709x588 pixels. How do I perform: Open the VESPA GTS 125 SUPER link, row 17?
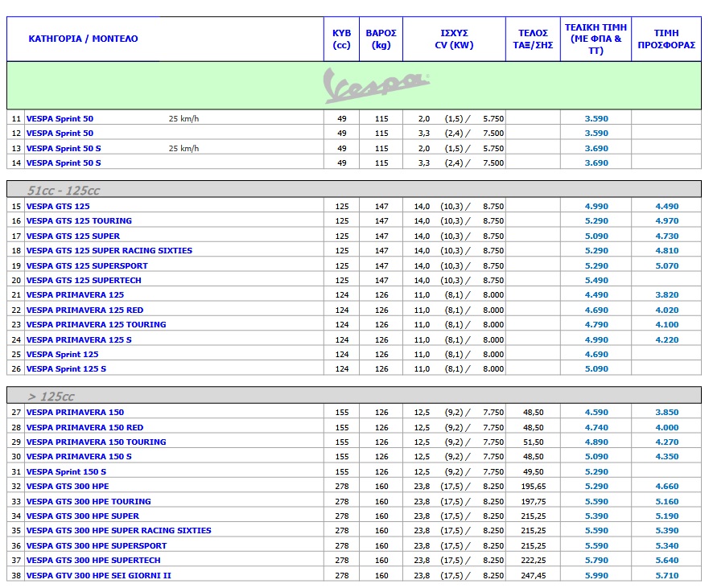[x=73, y=236]
